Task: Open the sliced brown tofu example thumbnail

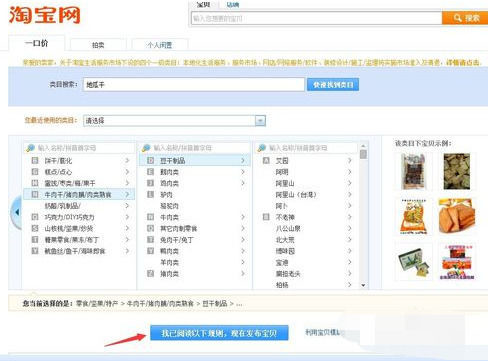Action: click(457, 216)
